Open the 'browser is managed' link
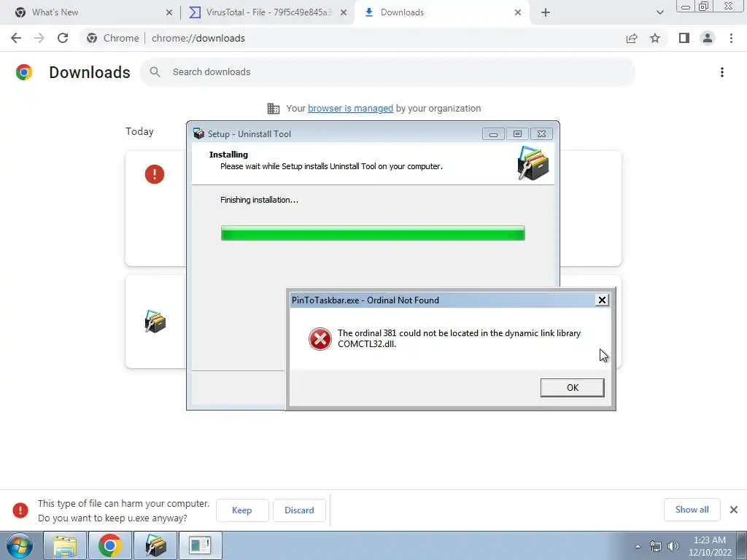This screenshot has width=747, height=560. point(350,109)
